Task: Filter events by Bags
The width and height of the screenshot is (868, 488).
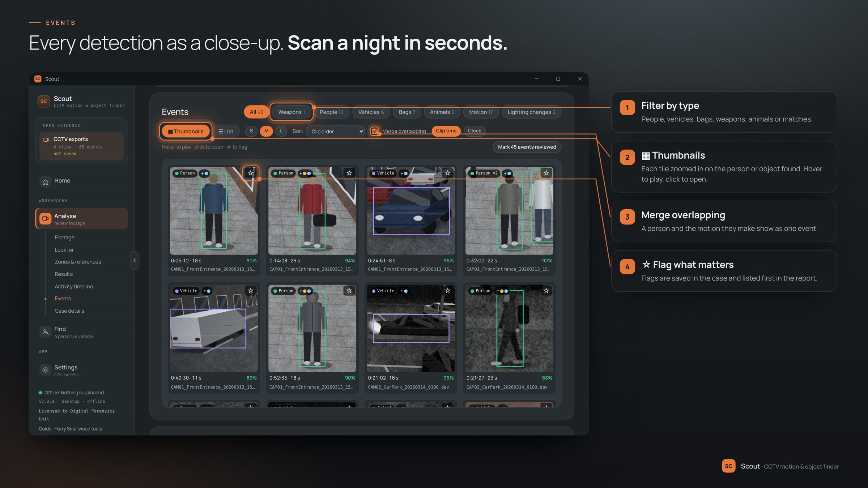Action: point(407,112)
